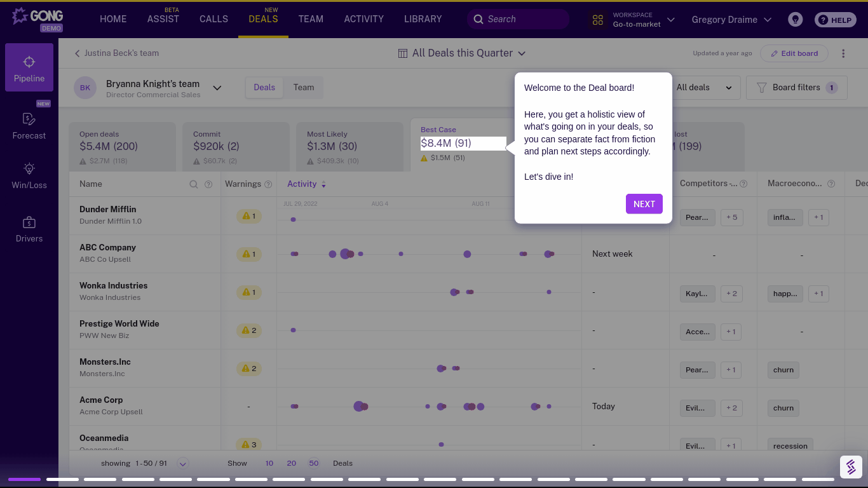This screenshot has width=868, height=488.
Task: Open the All deals dropdown
Action: (x=705, y=88)
